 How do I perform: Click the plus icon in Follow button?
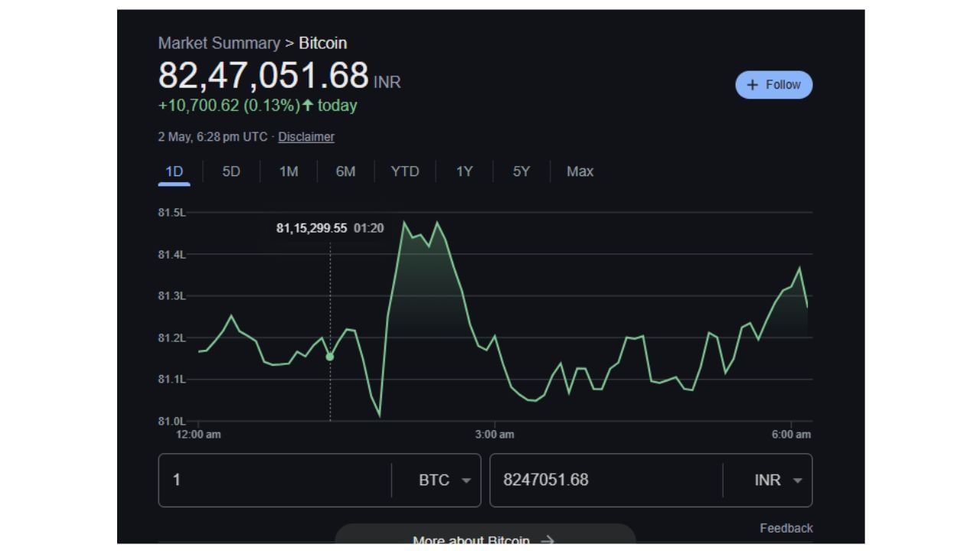click(x=753, y=85)
